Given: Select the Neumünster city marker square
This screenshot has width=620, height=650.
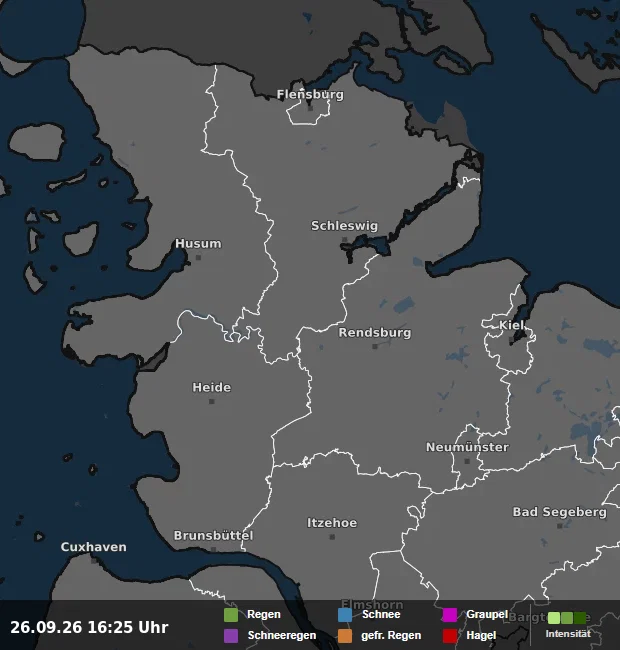Looking at the screenshot, I should point(467,461).
